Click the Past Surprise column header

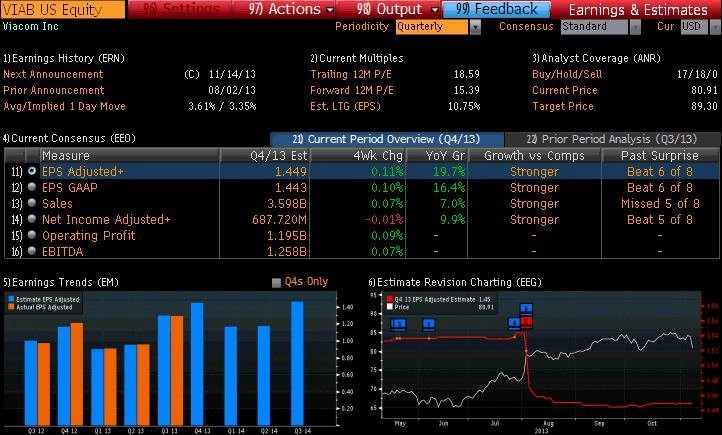tap(660, 156)
